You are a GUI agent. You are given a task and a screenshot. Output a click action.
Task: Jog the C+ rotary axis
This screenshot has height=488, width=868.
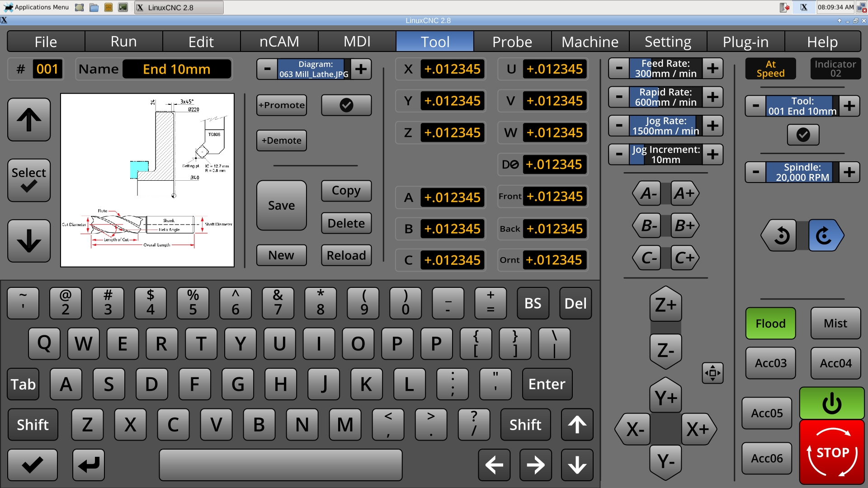(684, 258)
